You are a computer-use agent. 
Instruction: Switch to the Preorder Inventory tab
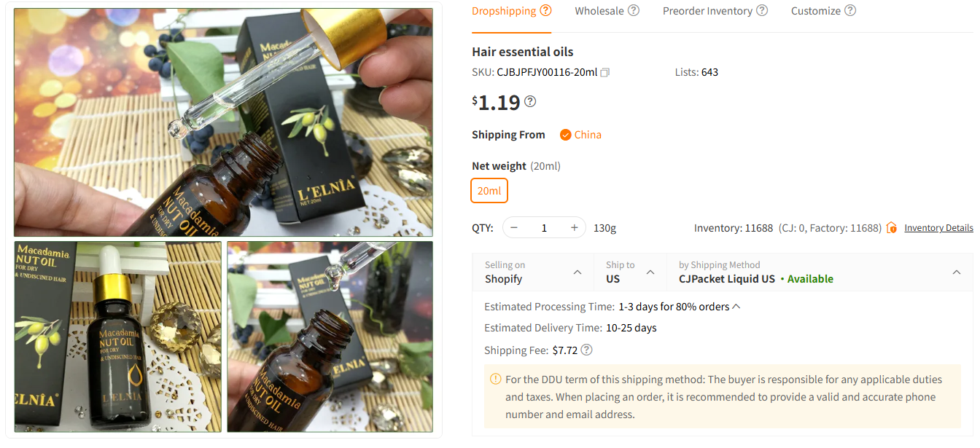tap(707, 11)
